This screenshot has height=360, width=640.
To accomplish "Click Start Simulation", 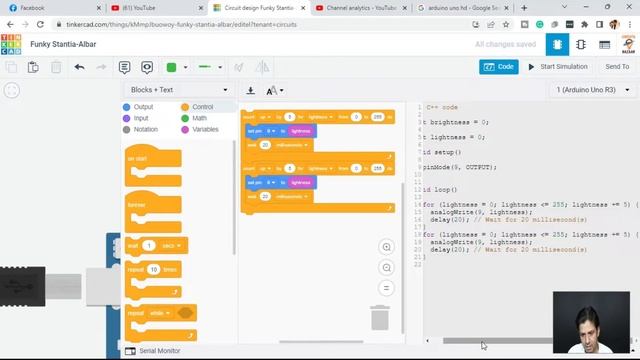I will tap(558, 67).
